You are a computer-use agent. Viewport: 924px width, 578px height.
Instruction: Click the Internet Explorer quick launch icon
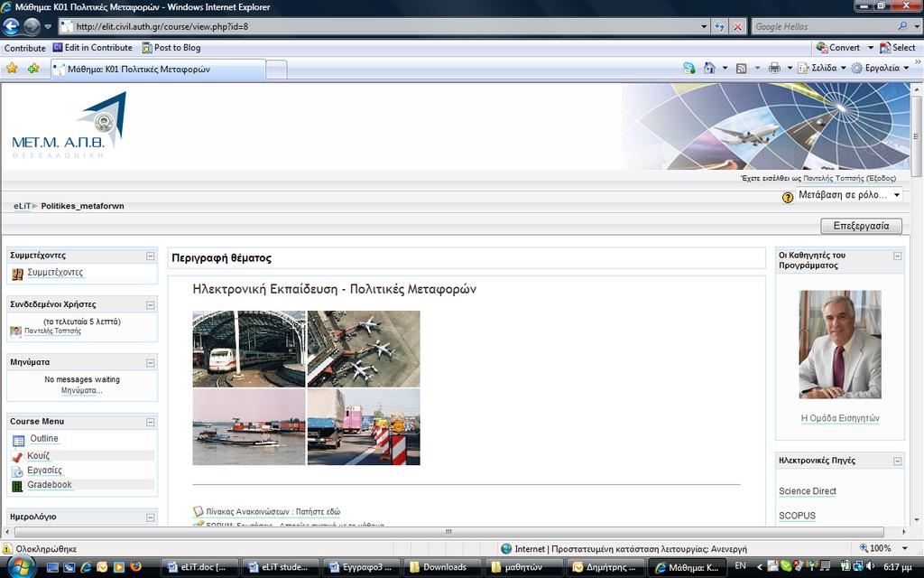click(x=86, y=567)
